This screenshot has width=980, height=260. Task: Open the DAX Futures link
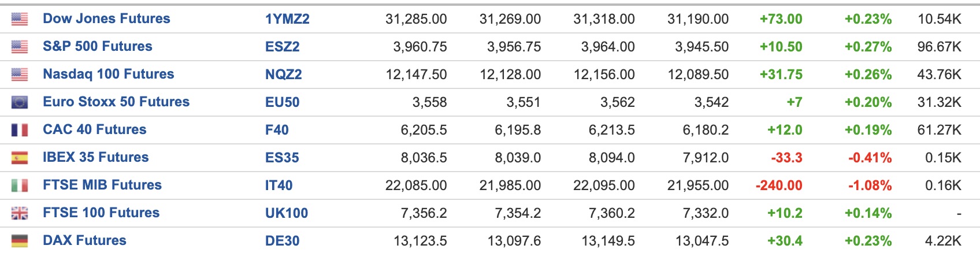(84, 240)
